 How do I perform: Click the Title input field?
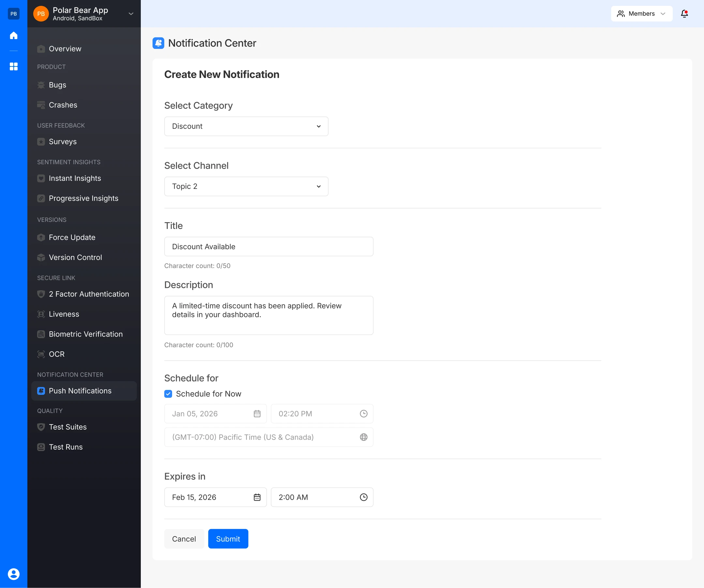(x=269, y=247)
